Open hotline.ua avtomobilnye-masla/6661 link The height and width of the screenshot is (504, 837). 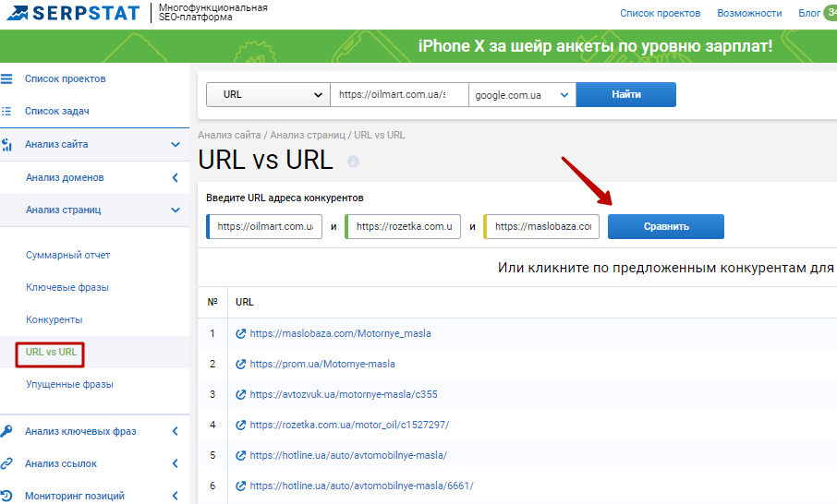(x=361, y=486)
